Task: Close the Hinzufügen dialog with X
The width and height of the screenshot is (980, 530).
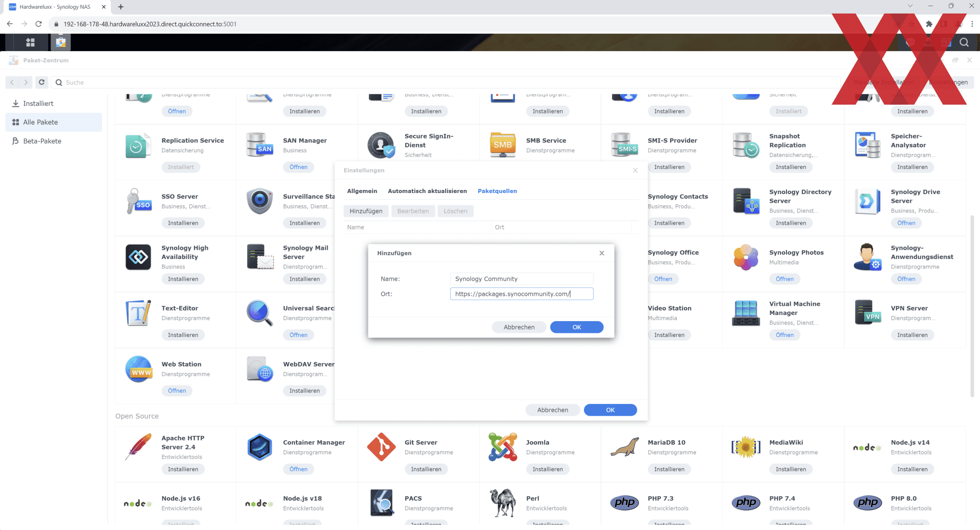Action: pos(602,253)
